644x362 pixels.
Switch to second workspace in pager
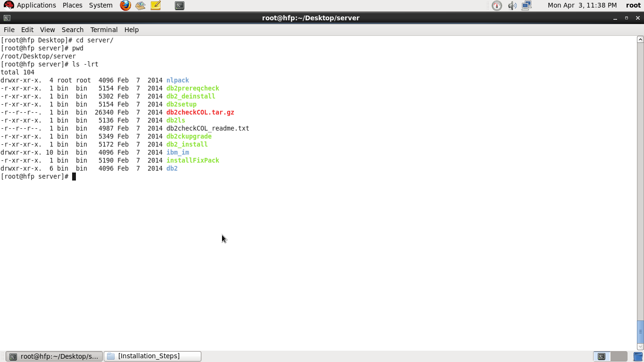point(619,356)
